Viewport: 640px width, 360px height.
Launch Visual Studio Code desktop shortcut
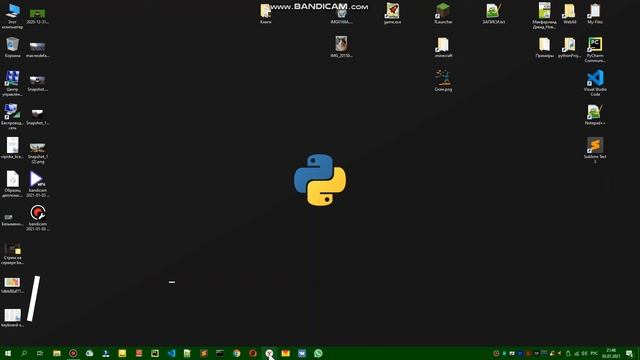coord(595,83)
